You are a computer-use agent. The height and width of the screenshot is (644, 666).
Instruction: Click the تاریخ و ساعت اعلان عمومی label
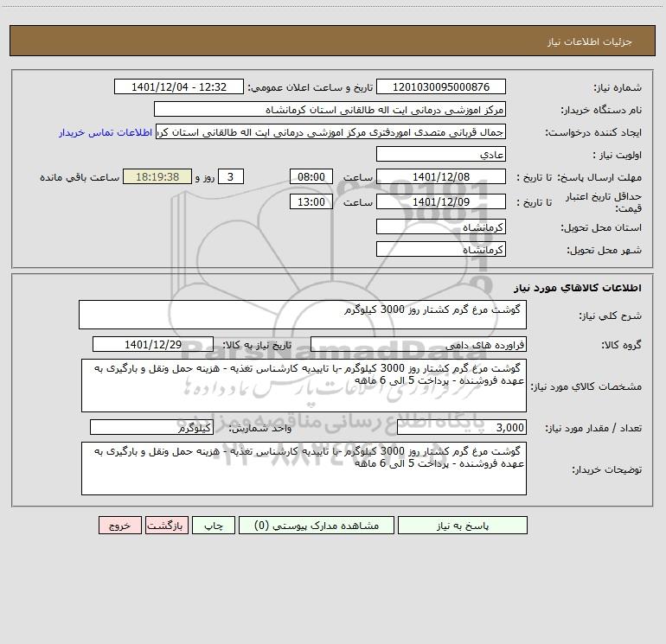[311, 87]
